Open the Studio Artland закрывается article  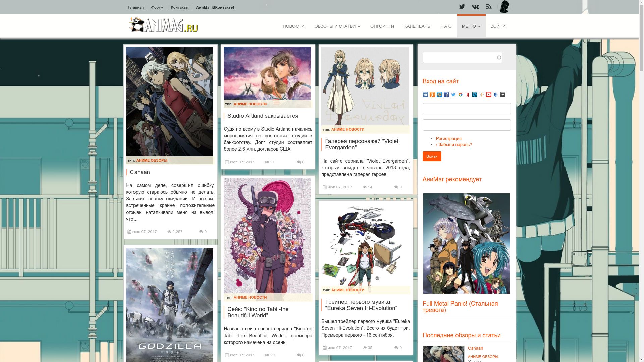coord(263,116)
